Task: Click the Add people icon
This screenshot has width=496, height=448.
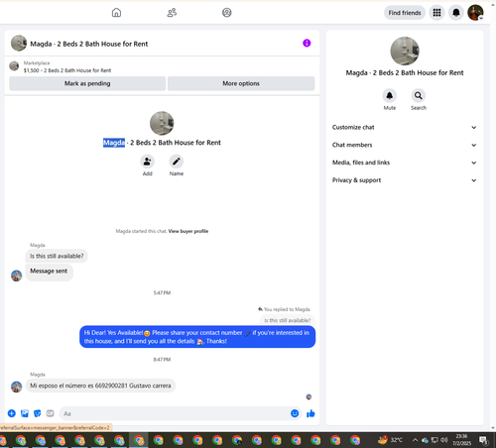Action: [147, 162]
